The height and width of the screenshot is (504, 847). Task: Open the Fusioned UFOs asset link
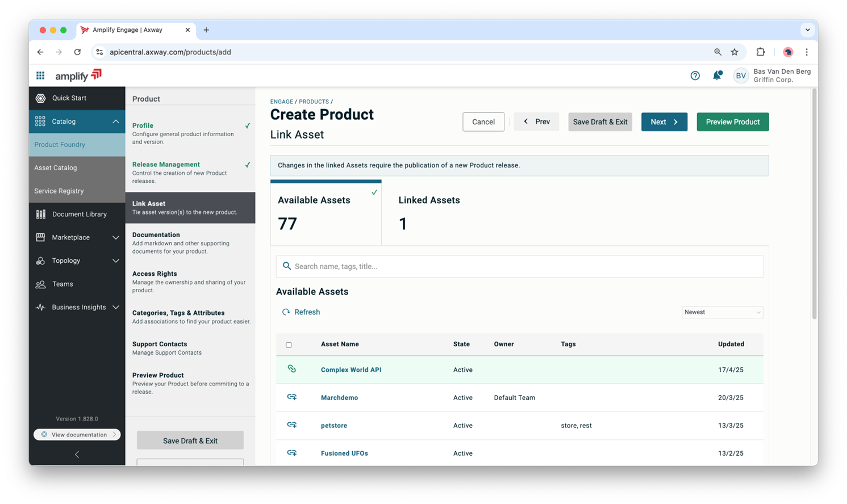coord(344,453)
